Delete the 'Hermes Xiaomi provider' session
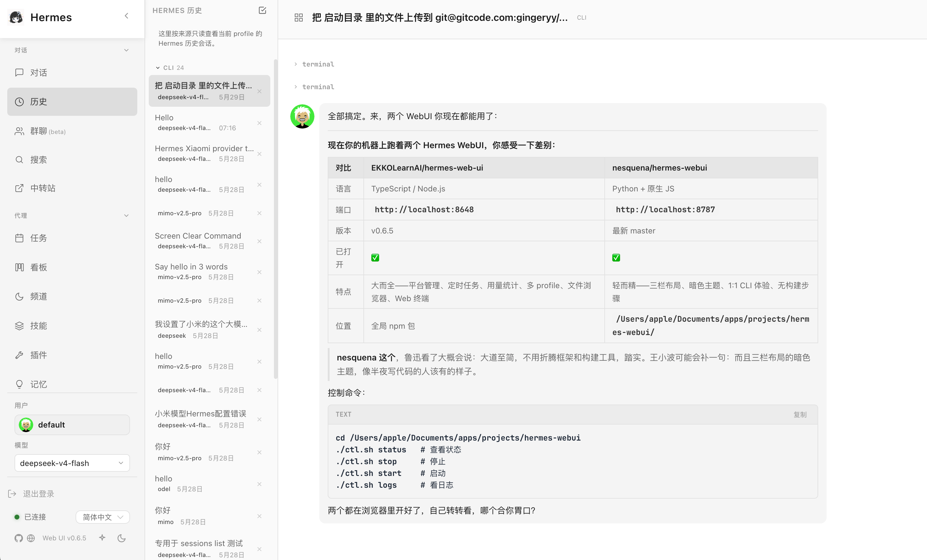 tap(259, 154)
